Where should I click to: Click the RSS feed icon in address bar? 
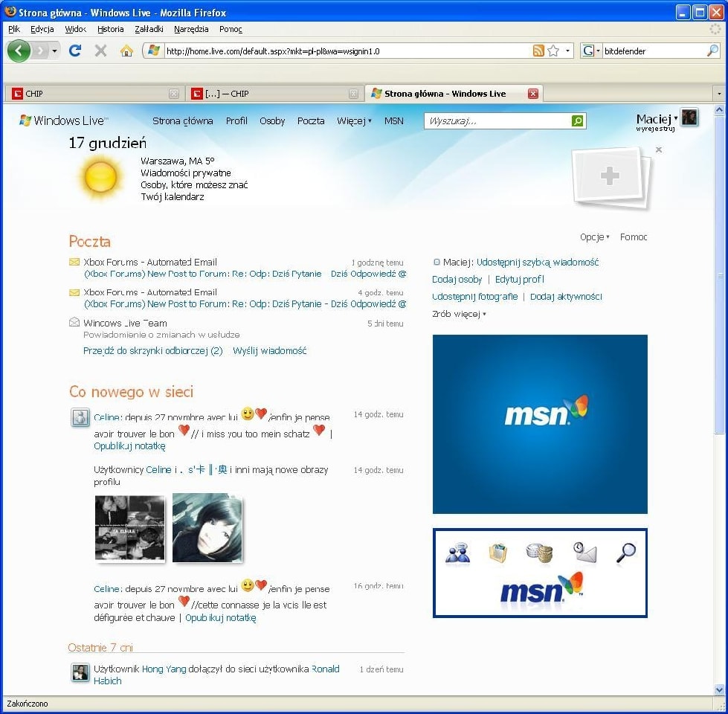(538, 51)
